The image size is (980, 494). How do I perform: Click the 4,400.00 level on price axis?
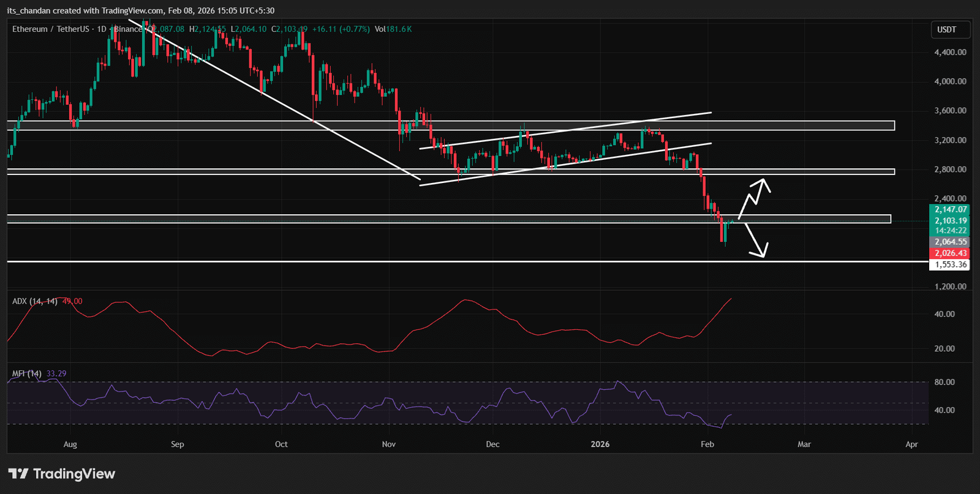point(950,52)
